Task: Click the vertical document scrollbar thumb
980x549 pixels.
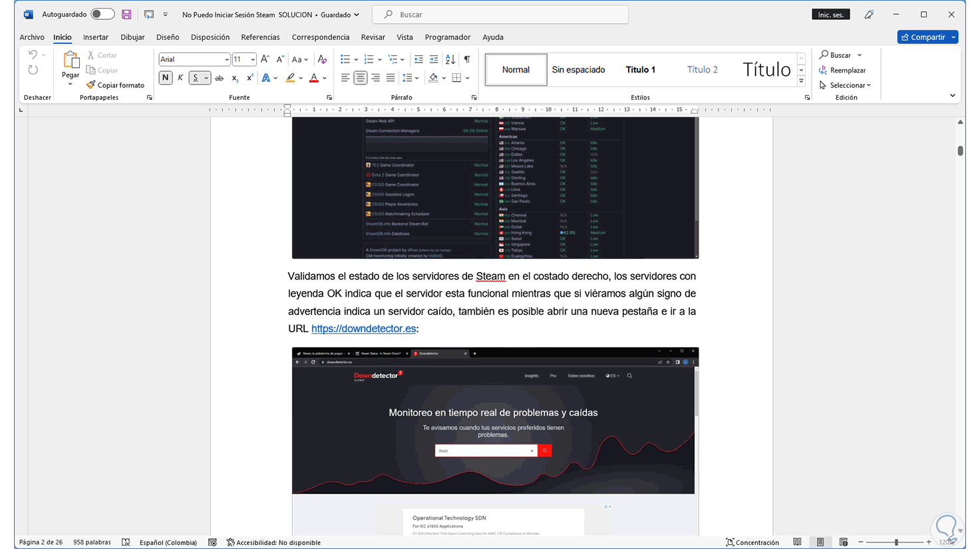Action: [x=960, y=150]
